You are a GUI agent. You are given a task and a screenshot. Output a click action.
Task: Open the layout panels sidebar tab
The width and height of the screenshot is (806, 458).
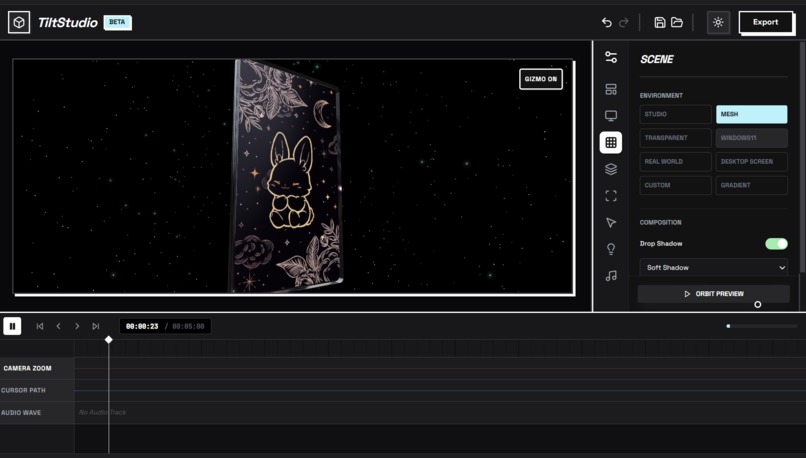tap(611, 89)
